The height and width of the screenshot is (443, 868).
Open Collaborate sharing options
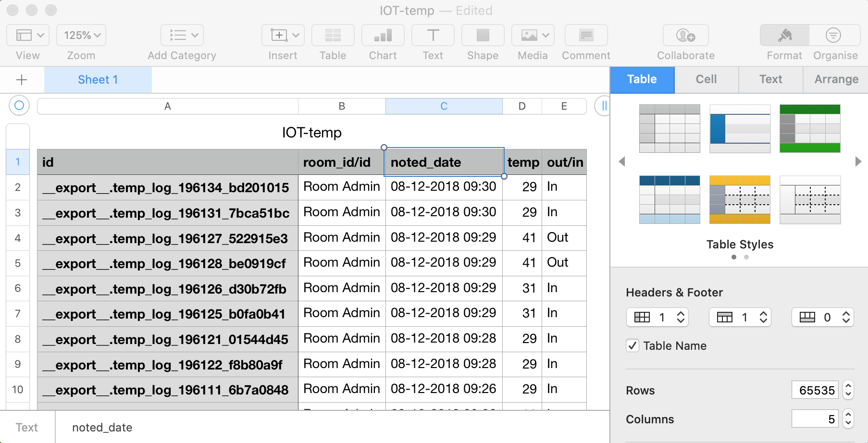click(685, 35)
